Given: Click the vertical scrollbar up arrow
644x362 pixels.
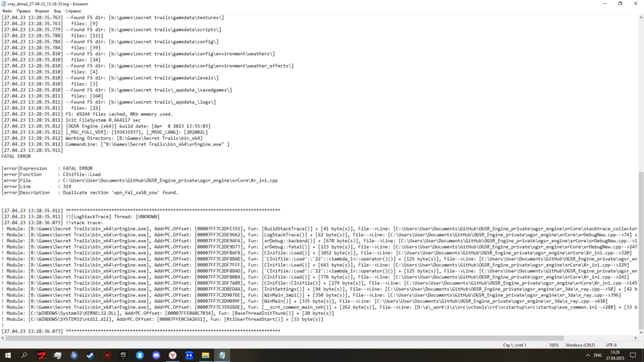Looking at the screenshot, I should 641,17.
